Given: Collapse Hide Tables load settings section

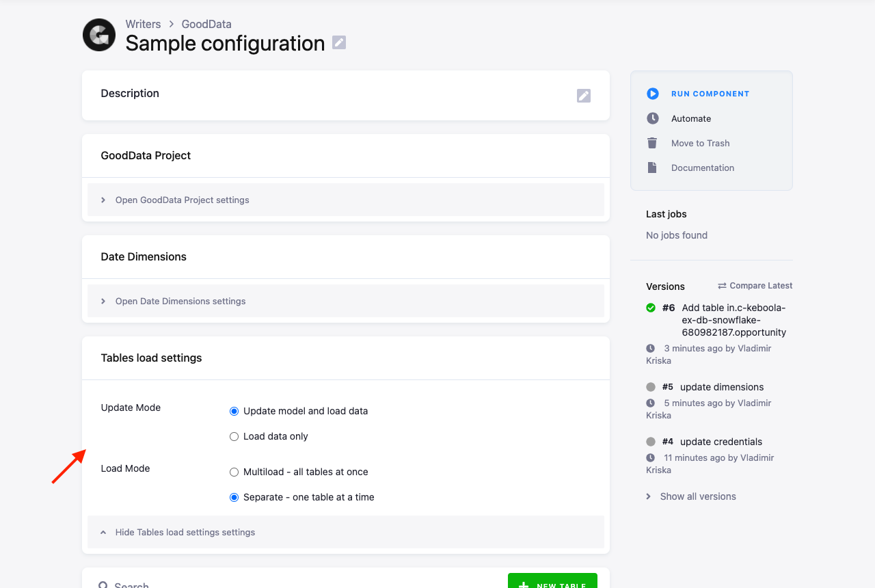Looking at the screenshot, I should pos(346,532).
